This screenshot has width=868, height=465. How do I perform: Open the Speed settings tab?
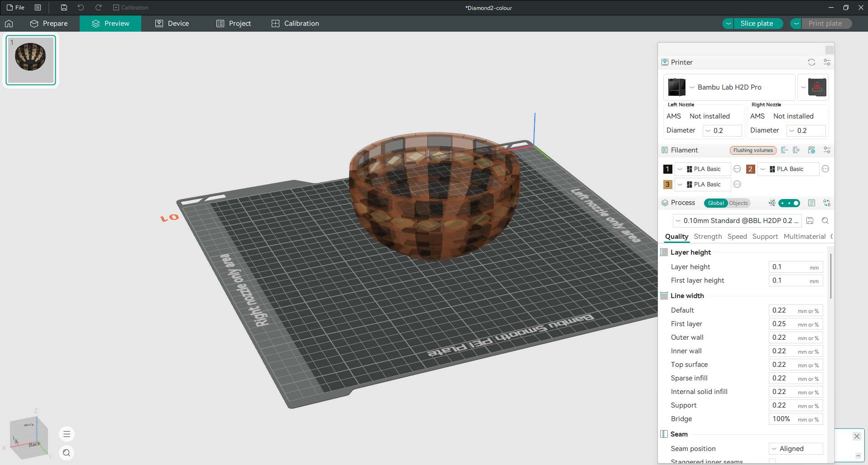point(737,237)
